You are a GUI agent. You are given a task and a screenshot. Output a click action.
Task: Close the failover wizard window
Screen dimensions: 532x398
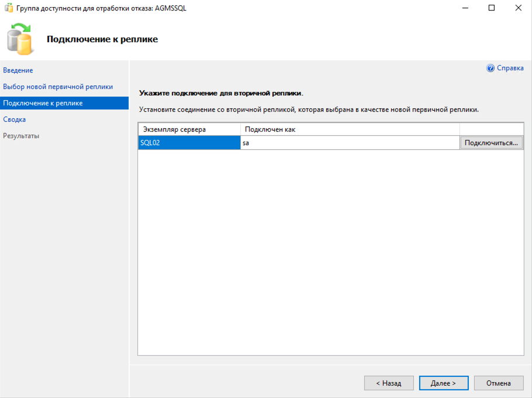coord(519,8)
